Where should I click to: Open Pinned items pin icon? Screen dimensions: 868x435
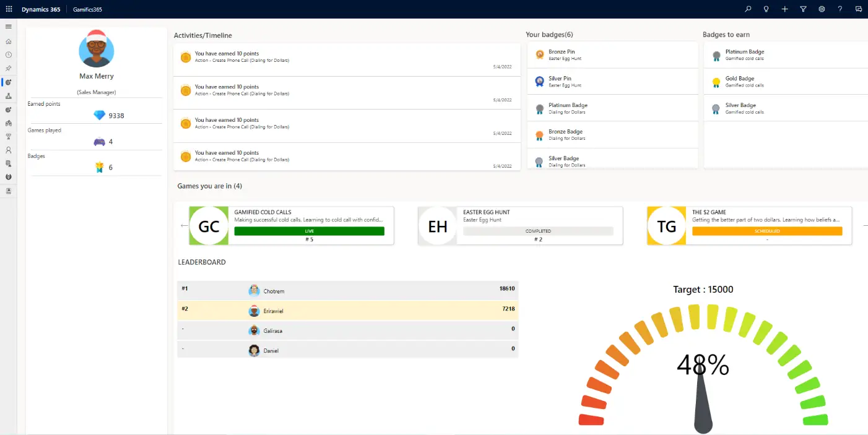(9, 69)
